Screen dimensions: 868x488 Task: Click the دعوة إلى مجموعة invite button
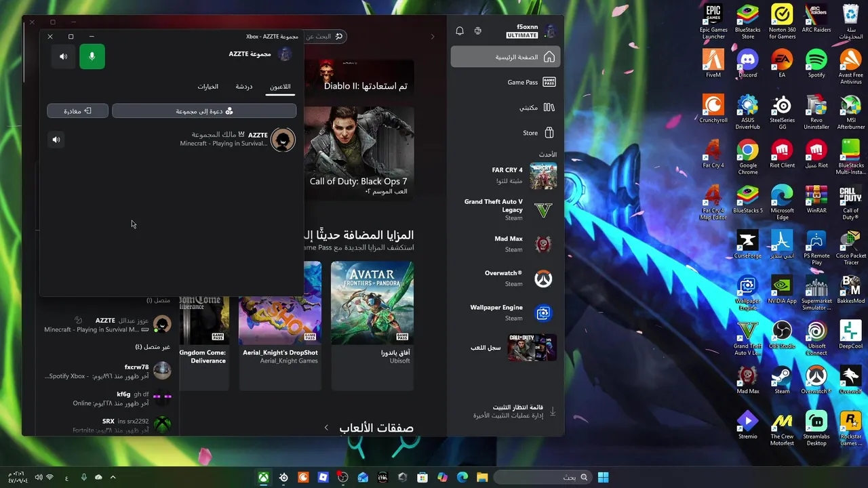(x=204, y=111)
